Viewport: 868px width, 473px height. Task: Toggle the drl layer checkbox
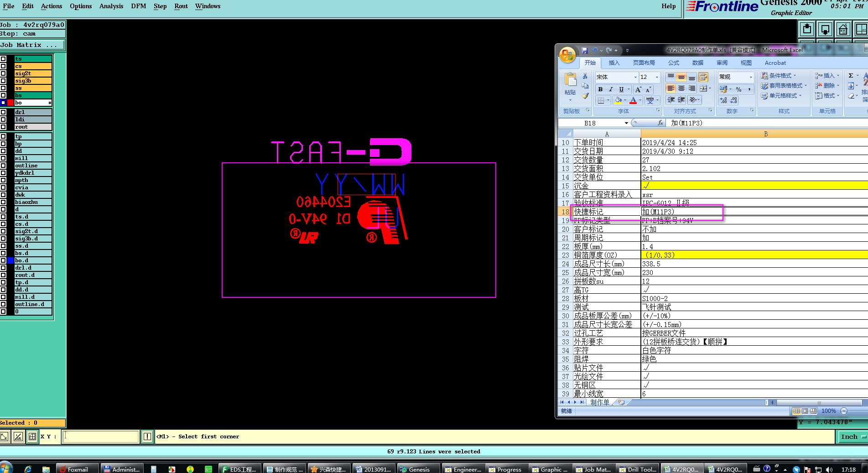click(x=3, y=112)
